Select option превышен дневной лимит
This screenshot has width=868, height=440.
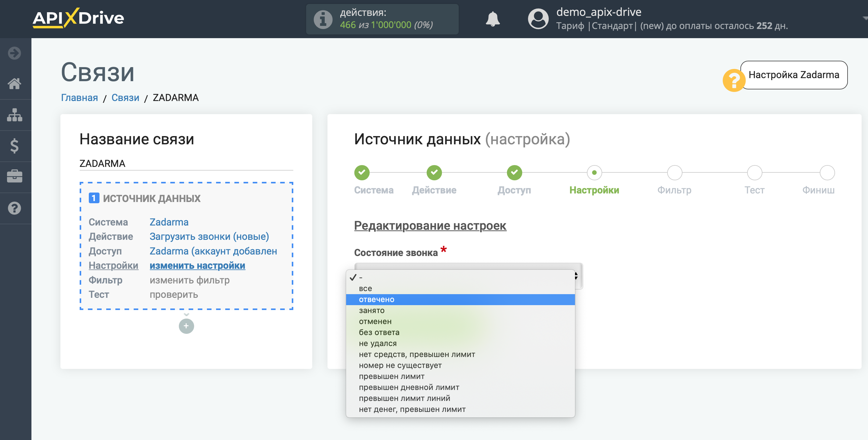(460, 388)
